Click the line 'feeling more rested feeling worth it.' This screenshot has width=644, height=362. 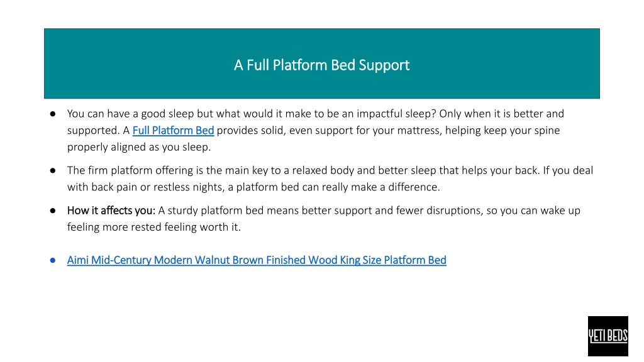click(x=154, y=227)
